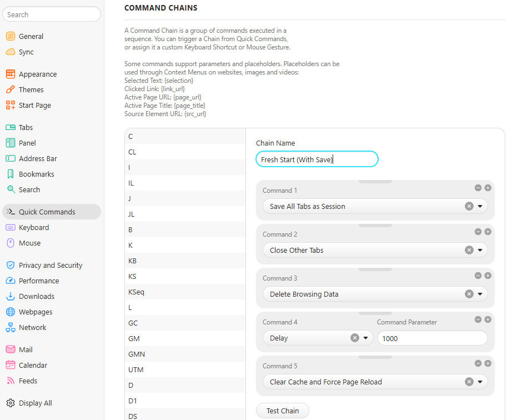Select the Privacy and Security shield icon
Image resolution: width=517 pixels, height=420 pixels.
(11, 265)
